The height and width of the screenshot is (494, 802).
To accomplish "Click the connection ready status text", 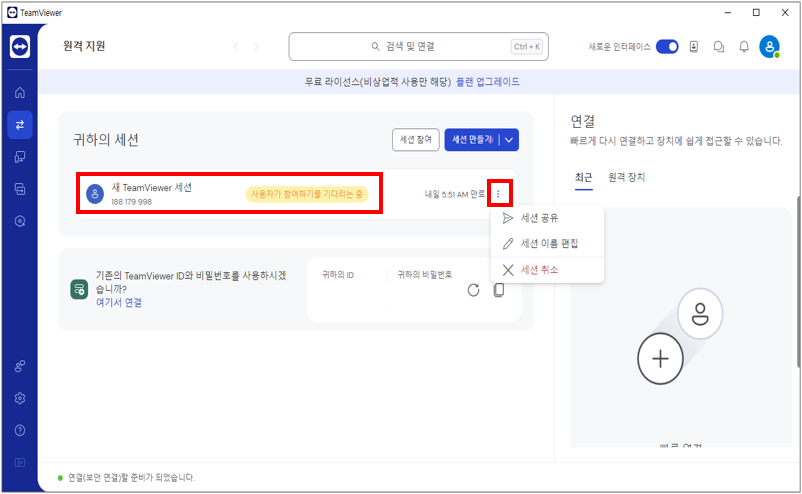I will click(x=131, y=478).
